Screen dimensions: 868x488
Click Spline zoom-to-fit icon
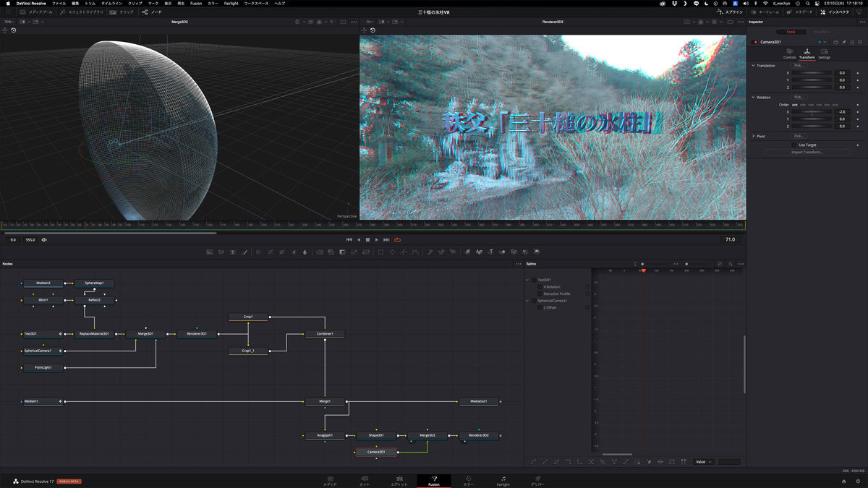click(x=720, y=264)
